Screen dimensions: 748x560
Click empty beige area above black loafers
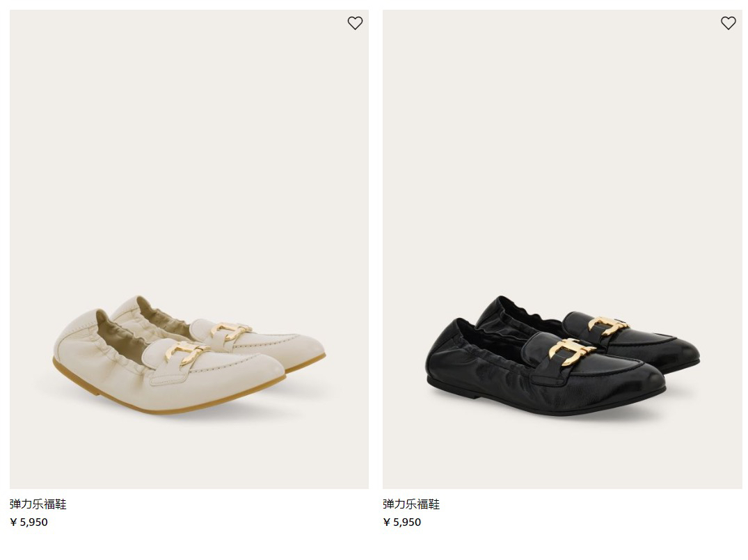(562, 143)
